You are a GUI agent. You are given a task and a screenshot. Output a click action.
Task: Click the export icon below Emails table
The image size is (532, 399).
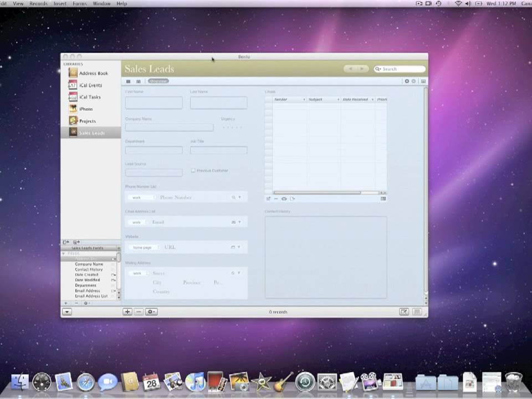coord(293,199)
